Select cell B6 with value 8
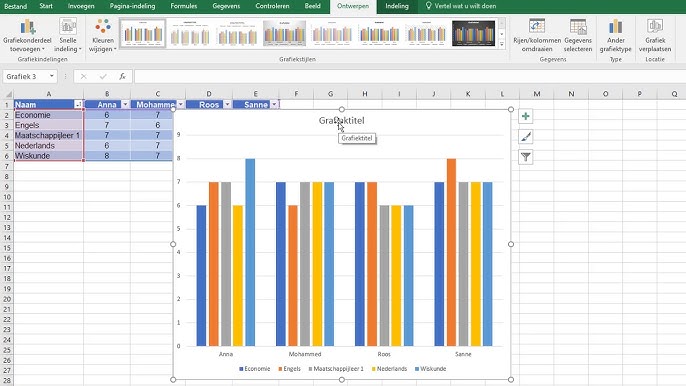 click(107, 156)
